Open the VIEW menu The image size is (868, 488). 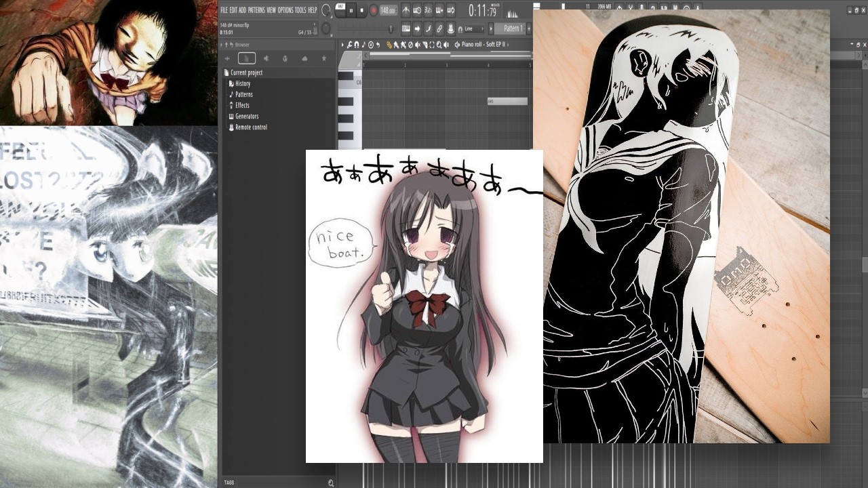tap(271, 10)
